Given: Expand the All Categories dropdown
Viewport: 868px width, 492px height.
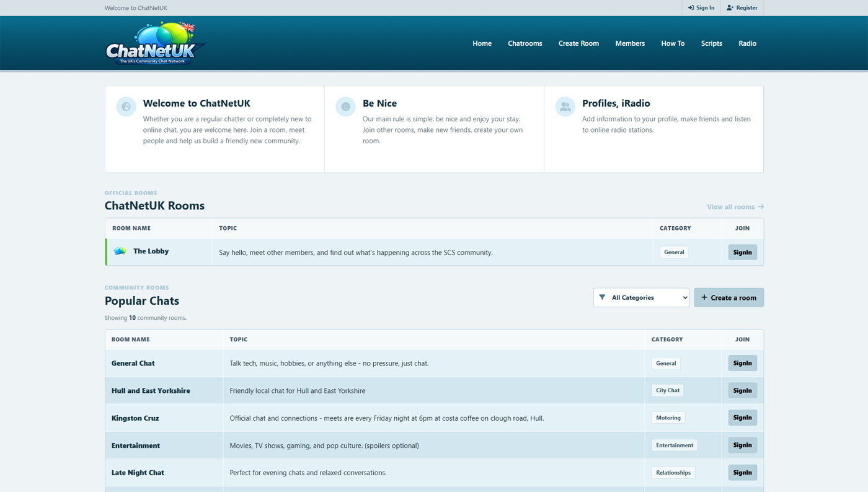Looking at the screenshot, I should pos(641,297).
